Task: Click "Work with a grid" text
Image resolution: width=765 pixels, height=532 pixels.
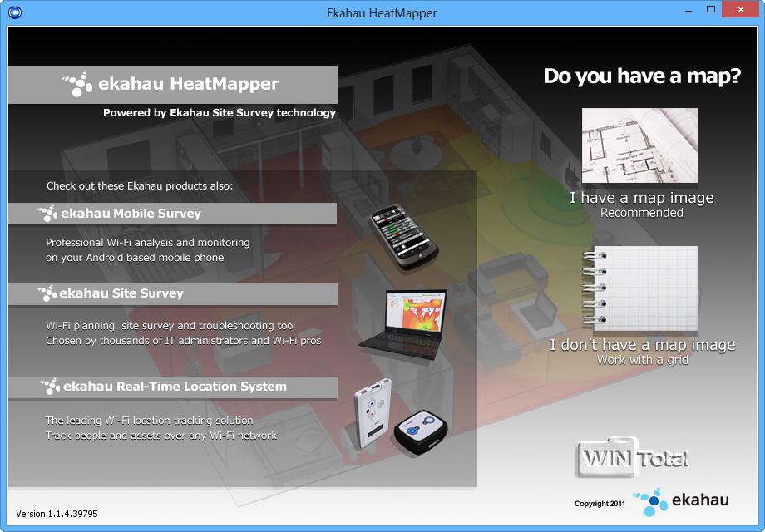Action: tap(643, 360)
